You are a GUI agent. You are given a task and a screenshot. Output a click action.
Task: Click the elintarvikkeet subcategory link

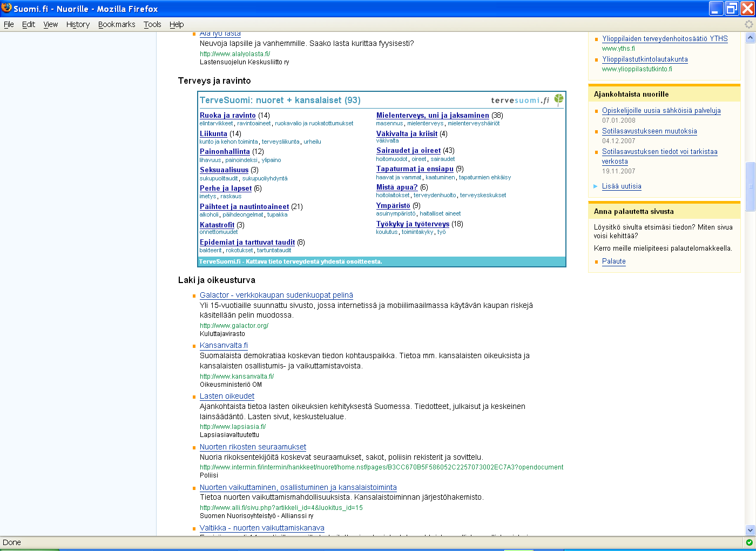pos(217,123)
